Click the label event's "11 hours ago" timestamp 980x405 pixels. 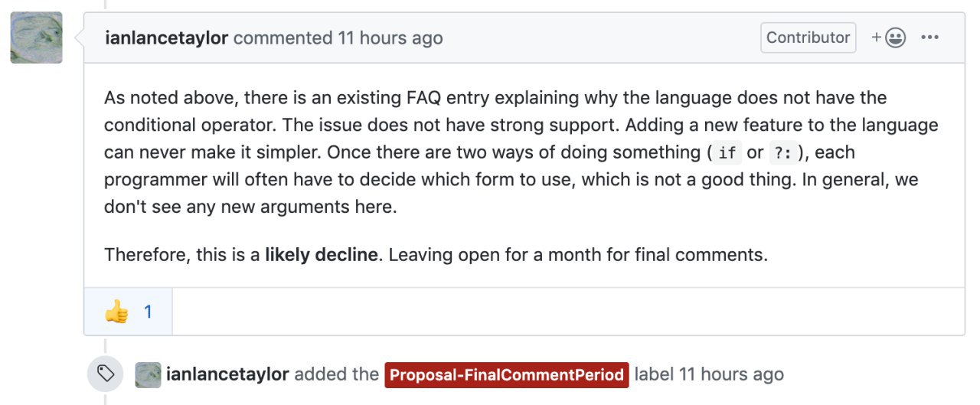[731, 374]
